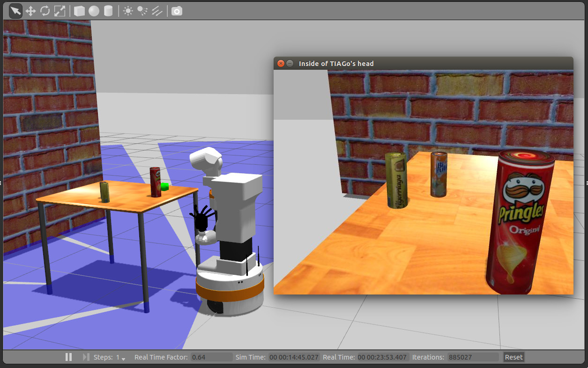Activate the selection mode arrow tool
Image resolution: width=588 pixels, height=368 pixels.
click(16, 11)
